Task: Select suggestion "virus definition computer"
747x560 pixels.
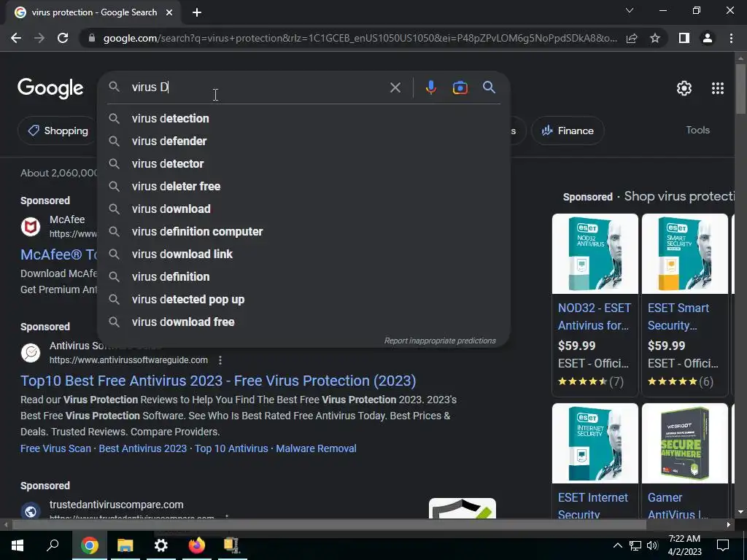Action: click(x=303, y=231)
